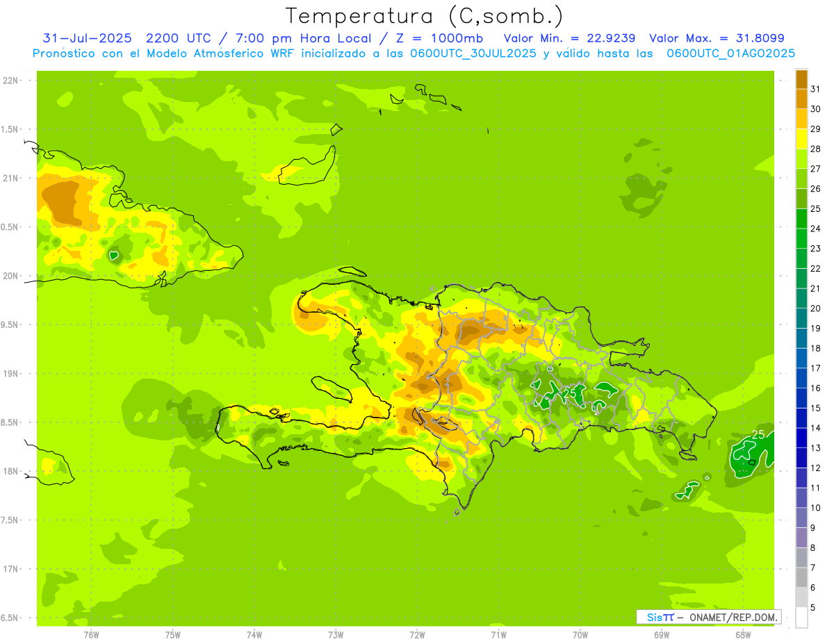Click 'Valor Min. = 22.9239' text

[x=569, y=38]
